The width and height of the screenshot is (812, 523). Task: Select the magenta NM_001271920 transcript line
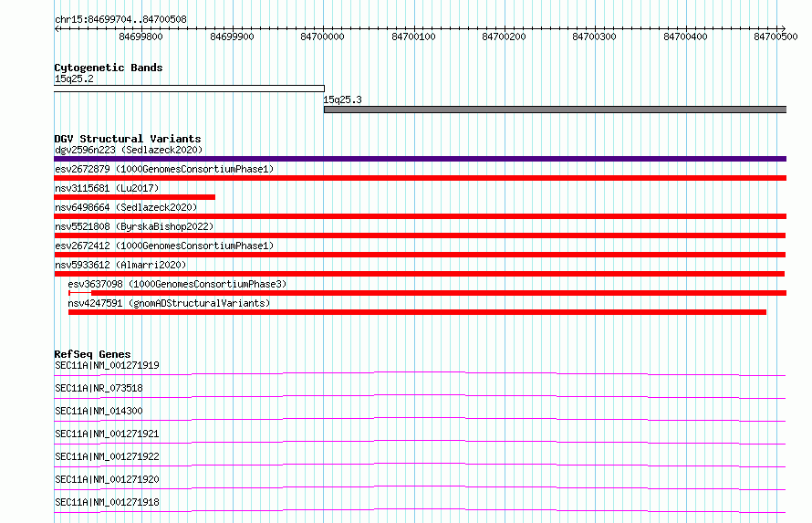coord(420,487)
